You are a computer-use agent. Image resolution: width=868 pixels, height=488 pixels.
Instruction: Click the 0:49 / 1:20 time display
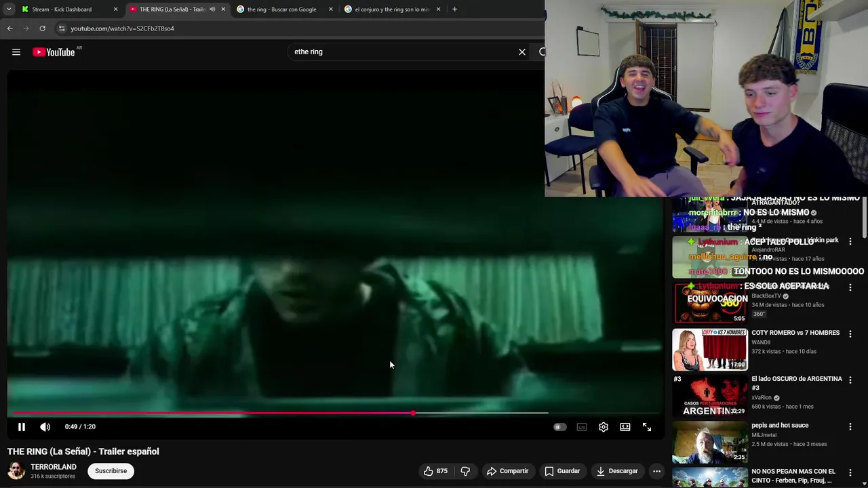tap(80, 427)
